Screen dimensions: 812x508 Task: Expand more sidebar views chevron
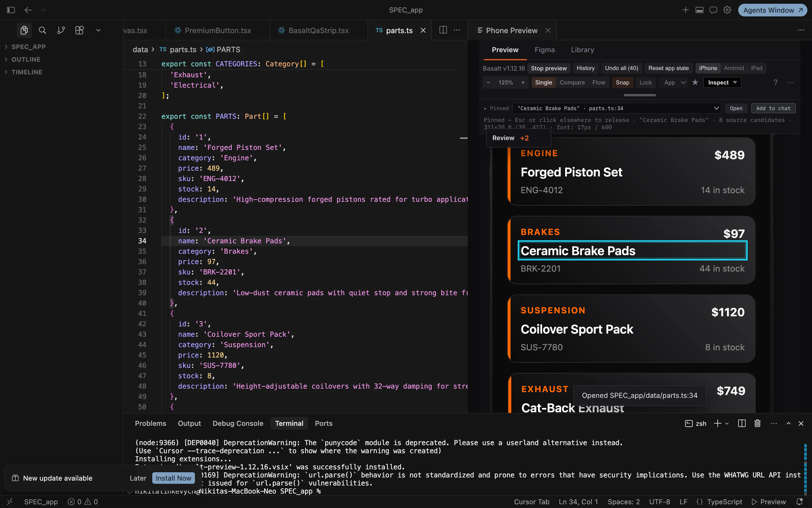[98, 30]
